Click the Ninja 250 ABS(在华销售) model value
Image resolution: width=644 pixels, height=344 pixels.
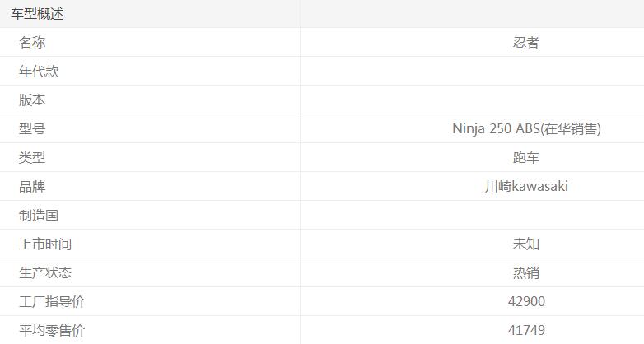[x=526, y=129]
